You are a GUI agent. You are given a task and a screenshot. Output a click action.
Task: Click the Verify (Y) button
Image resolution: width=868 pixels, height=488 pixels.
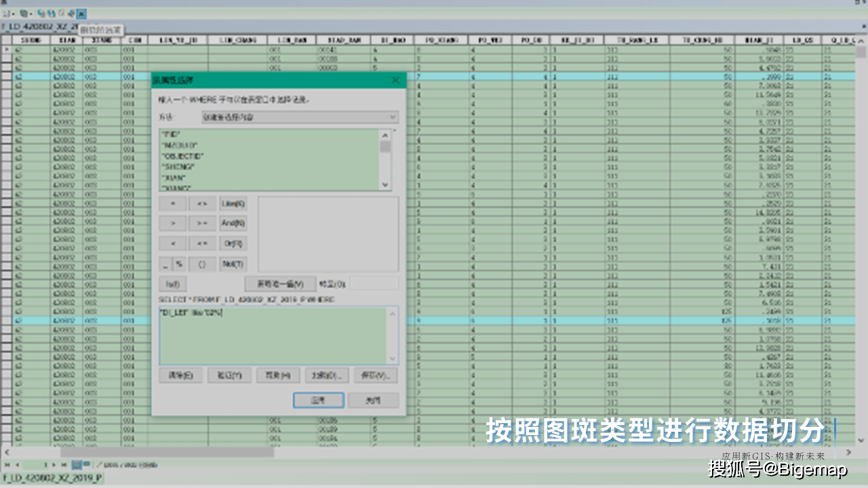230,375
